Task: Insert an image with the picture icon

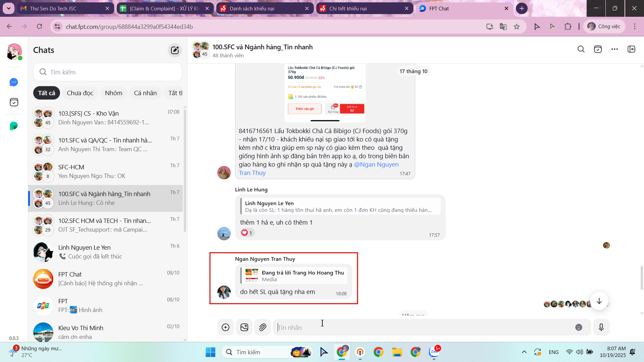Action: pos(244,327)
